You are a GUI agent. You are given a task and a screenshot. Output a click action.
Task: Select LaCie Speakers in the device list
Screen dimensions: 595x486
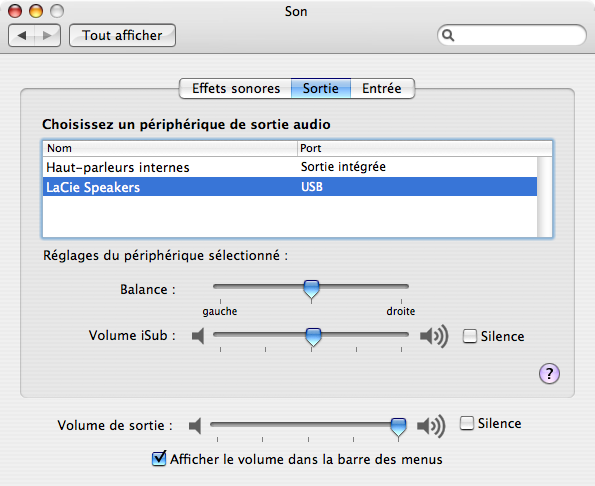pyautogui.click(x=290, y=187)
